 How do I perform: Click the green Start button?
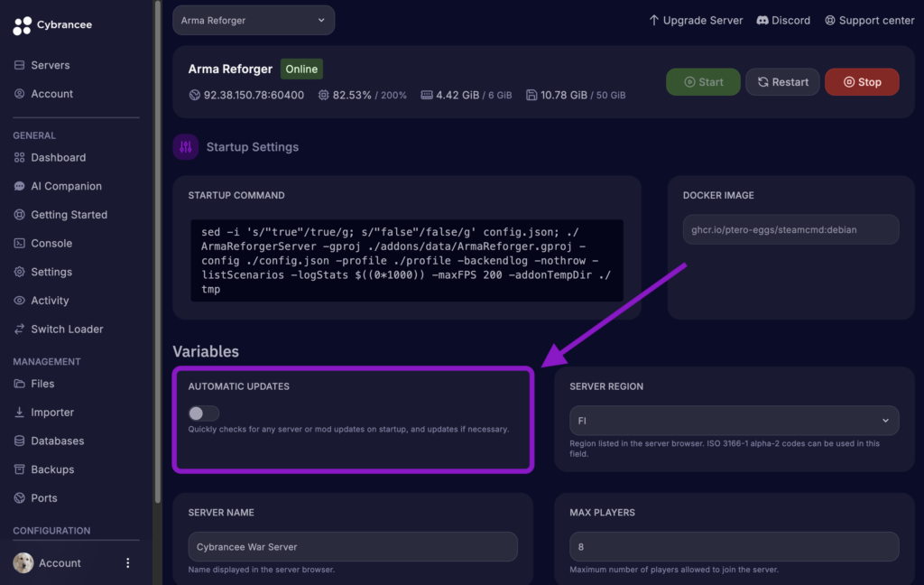click(x=703, y=82)
